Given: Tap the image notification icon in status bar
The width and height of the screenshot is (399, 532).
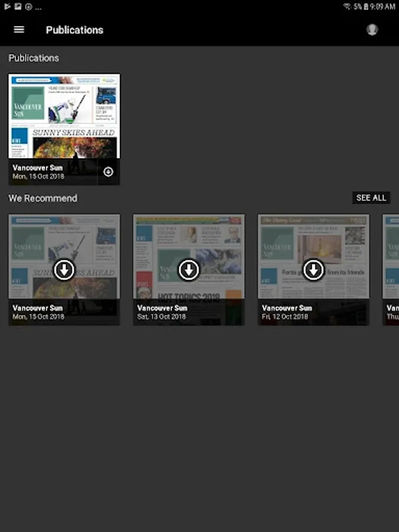Looking at the screenshot, I should coord(18,7).
